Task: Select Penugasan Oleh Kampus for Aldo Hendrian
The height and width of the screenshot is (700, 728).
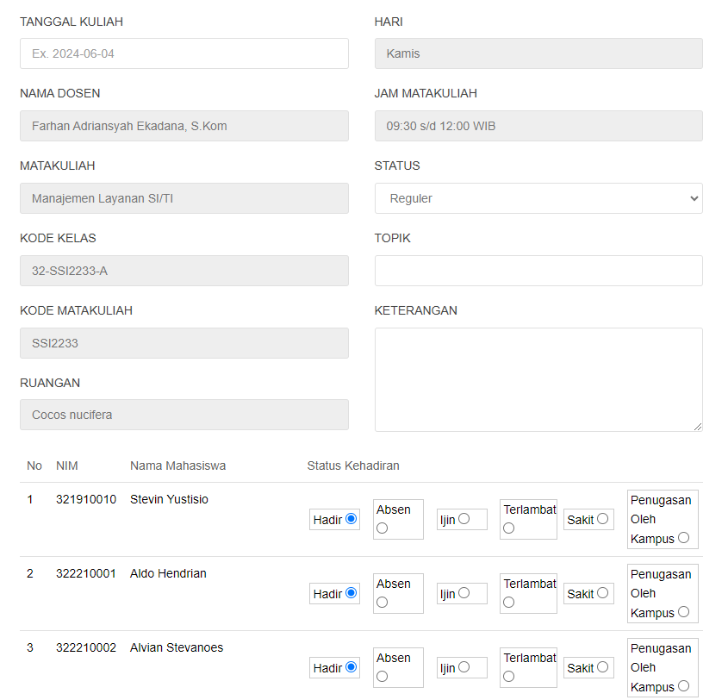Action: 683,612
